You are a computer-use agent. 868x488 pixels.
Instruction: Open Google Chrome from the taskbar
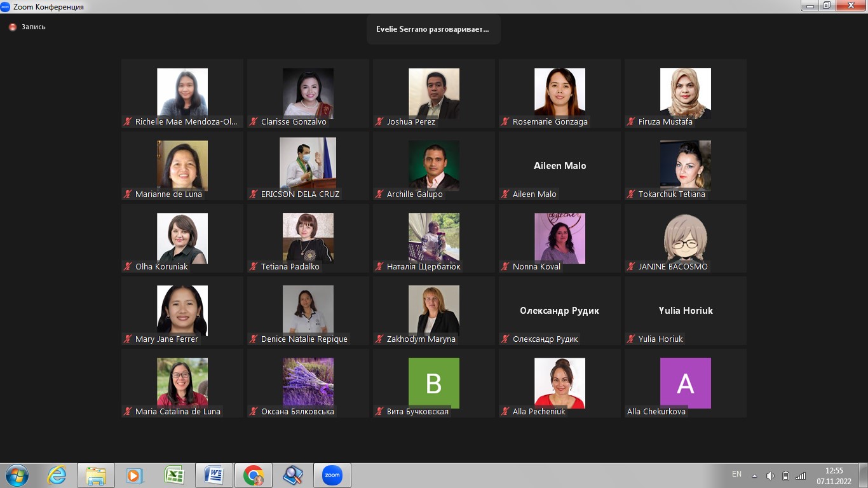[253, 475]
